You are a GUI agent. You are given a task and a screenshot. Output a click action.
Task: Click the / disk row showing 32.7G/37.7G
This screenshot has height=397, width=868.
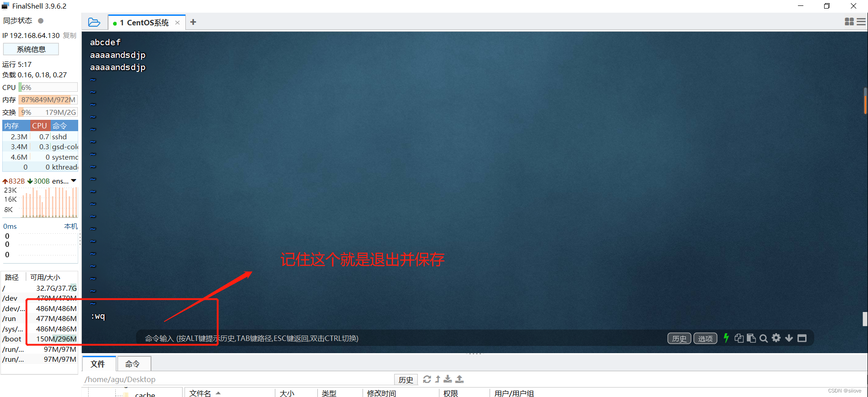click(x=39, y=288)
